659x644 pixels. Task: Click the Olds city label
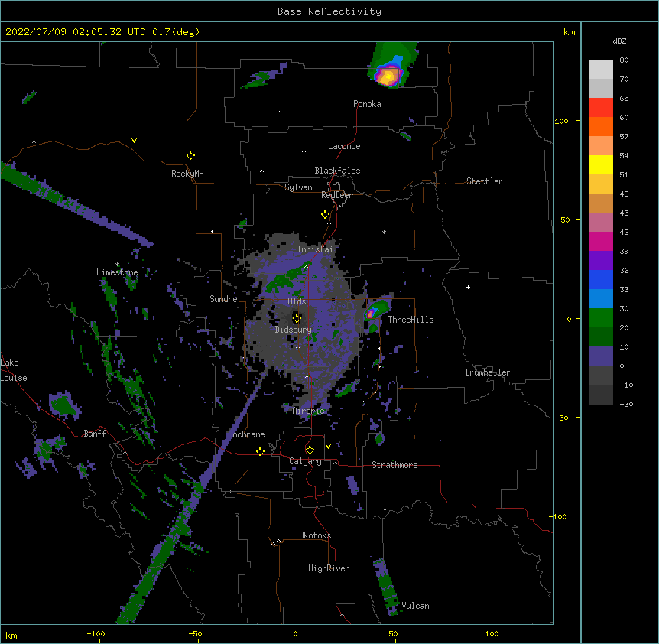297,301
